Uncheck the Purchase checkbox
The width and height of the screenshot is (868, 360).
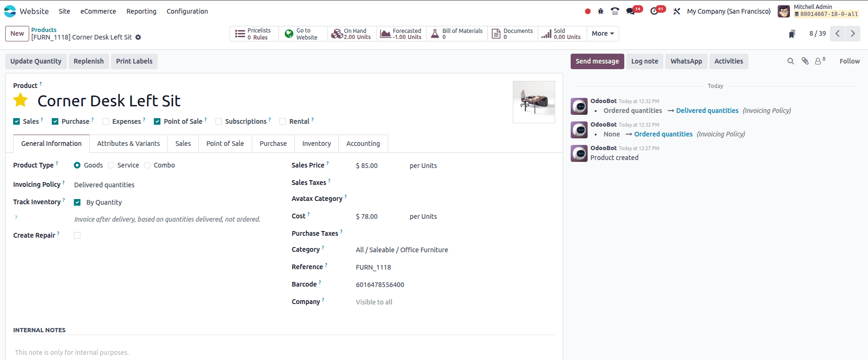tap(55, 121)
